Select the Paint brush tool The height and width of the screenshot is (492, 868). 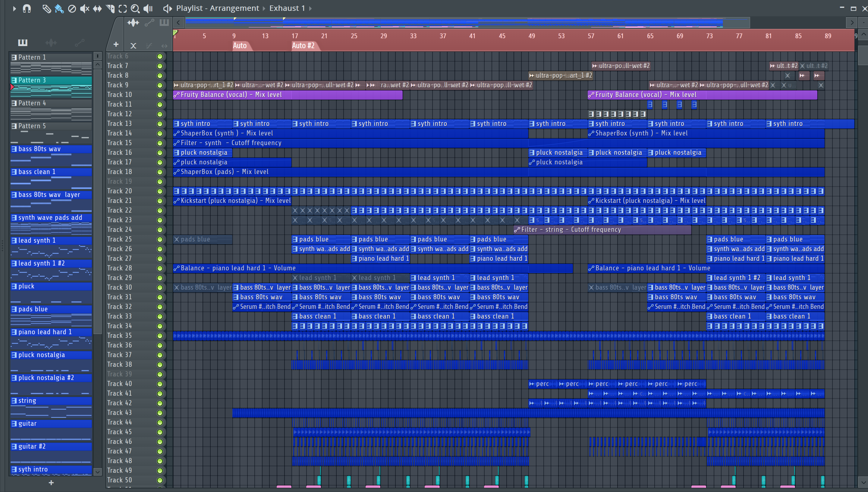coord(59,8)
